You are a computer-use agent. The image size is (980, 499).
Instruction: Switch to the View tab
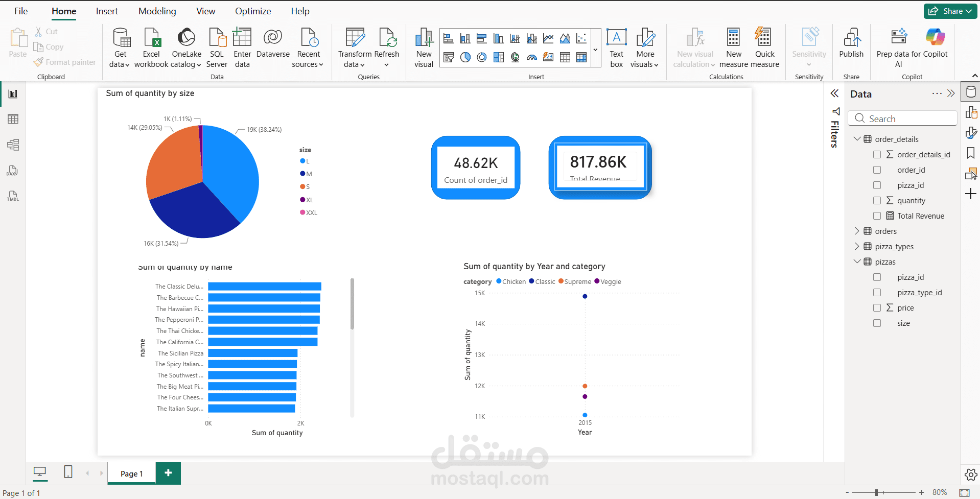pos(205,11)
